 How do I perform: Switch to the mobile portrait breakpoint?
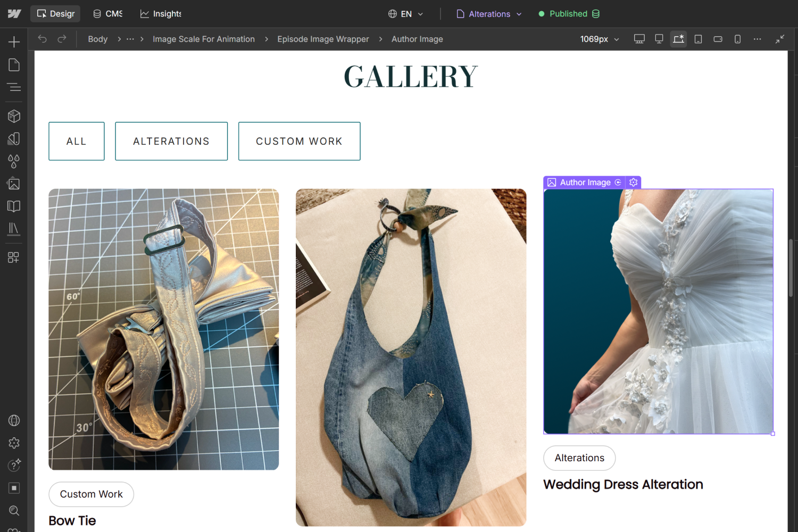737,39
